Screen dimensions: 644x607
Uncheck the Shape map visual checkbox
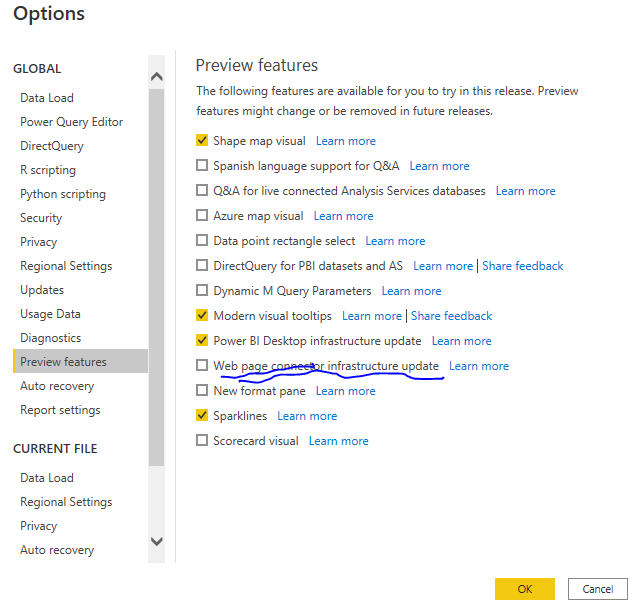click(x=202, y=140)
